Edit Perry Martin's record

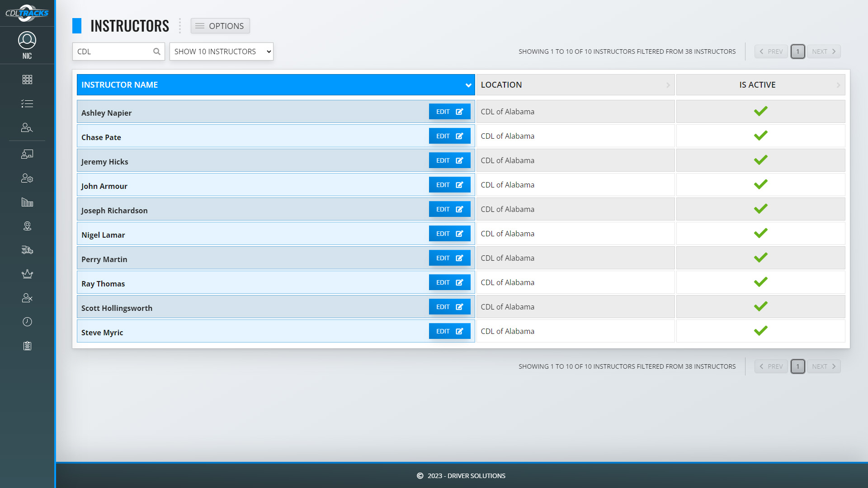(x=450, y=258)
